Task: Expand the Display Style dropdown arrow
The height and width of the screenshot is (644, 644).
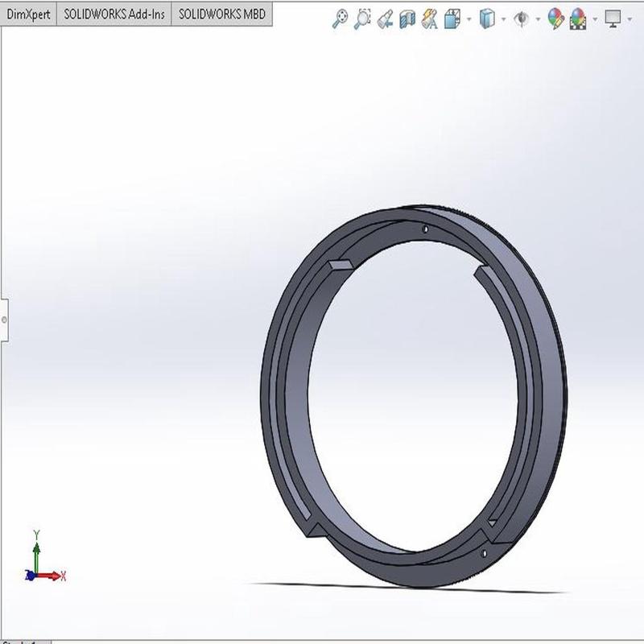Action: coord(504,19)
